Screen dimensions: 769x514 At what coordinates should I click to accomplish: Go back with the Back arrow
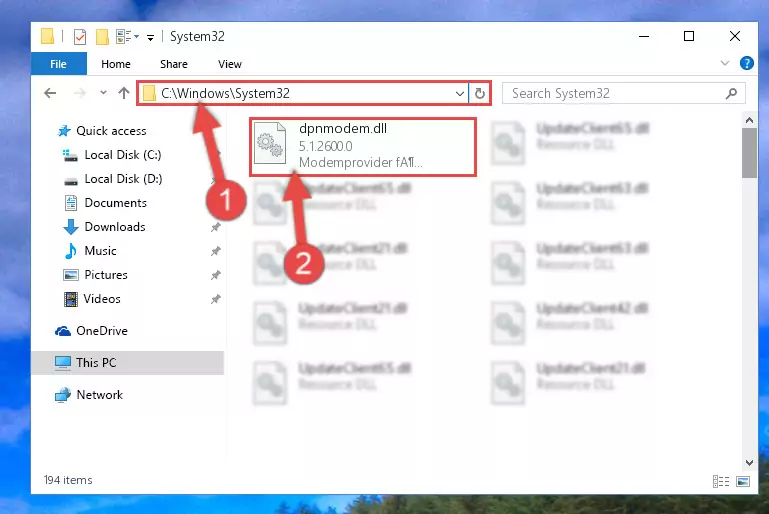click(x=50, y=93)
